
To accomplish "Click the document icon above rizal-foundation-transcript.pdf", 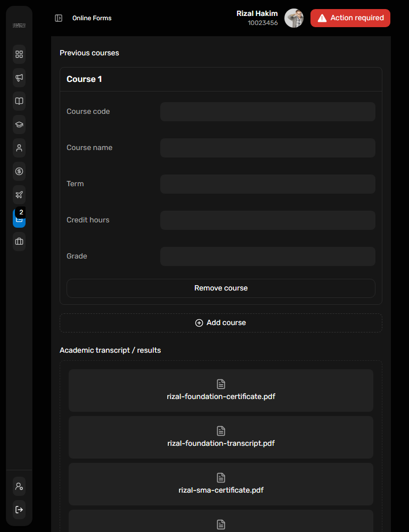I will click(221, 431).
